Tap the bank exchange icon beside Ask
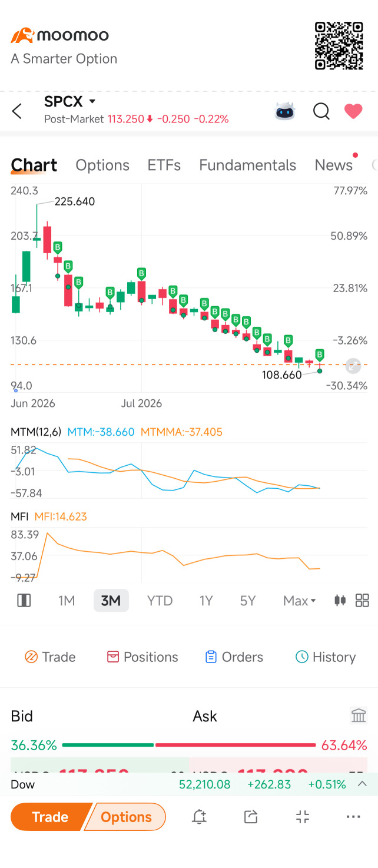 (359, 715)
